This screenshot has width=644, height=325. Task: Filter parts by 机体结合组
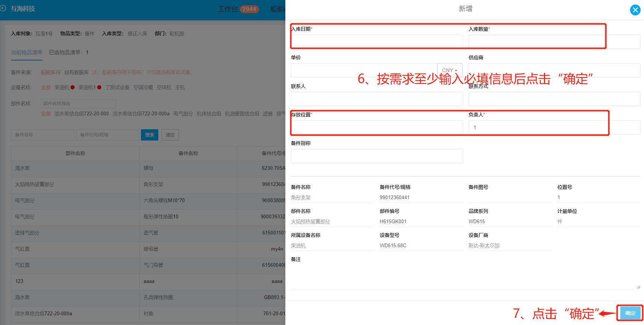[209, 113]
